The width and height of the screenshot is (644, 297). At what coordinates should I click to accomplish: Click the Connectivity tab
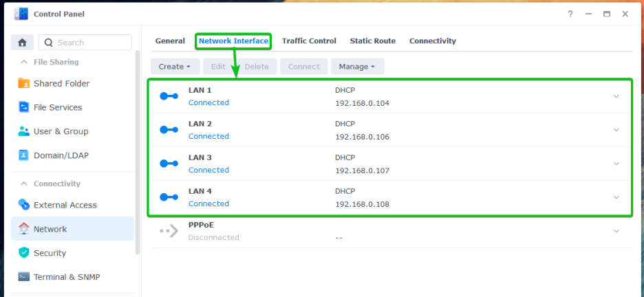pyautogui.click(x=432, y=41)
